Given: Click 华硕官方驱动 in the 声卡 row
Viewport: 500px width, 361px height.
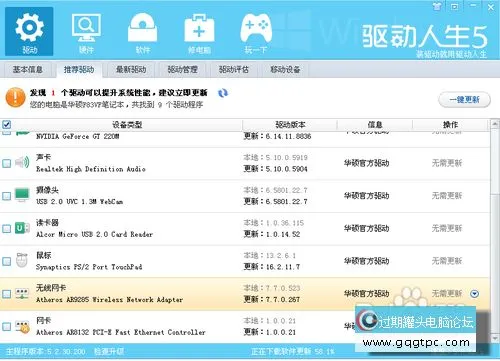Looking at the screenshot, I should pos(367,163).
